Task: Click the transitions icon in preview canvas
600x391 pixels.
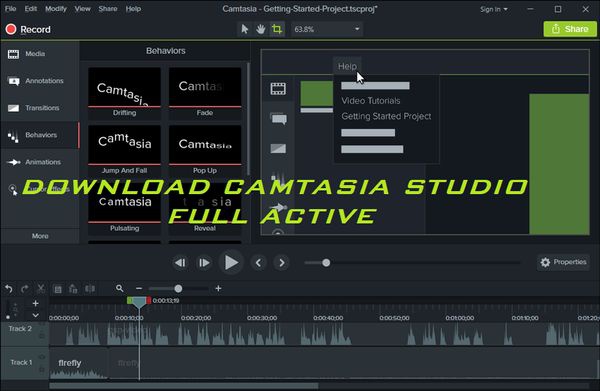Action: 278,148
